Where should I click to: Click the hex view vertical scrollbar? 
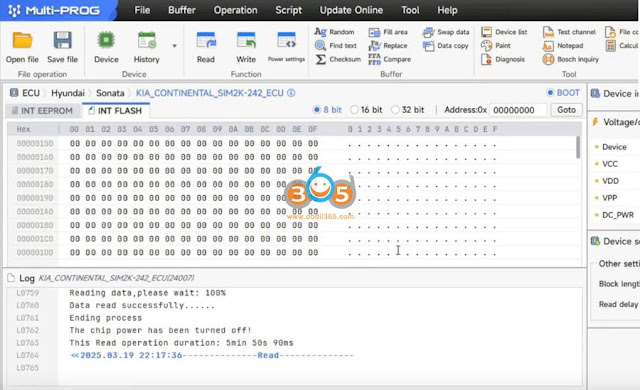578,147
